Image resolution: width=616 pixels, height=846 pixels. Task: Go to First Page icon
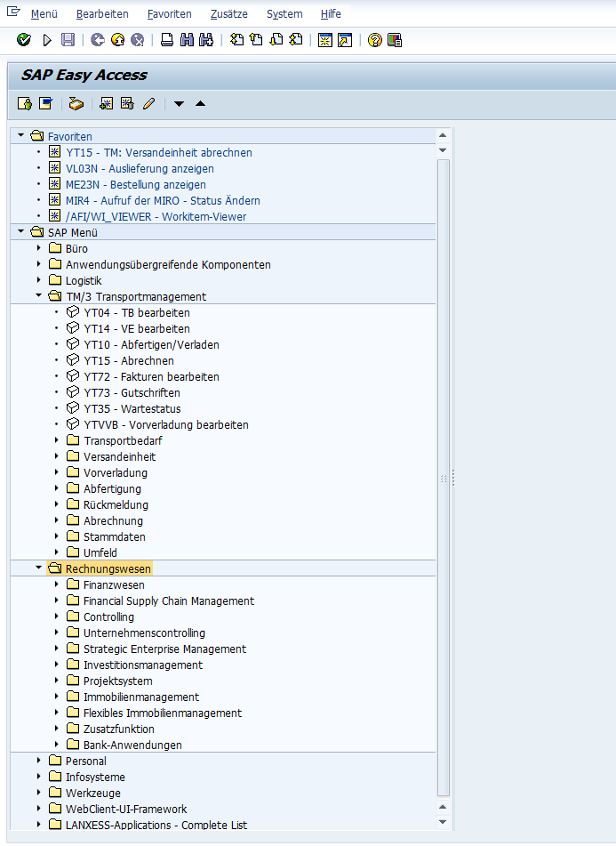(x=236, y=39)
